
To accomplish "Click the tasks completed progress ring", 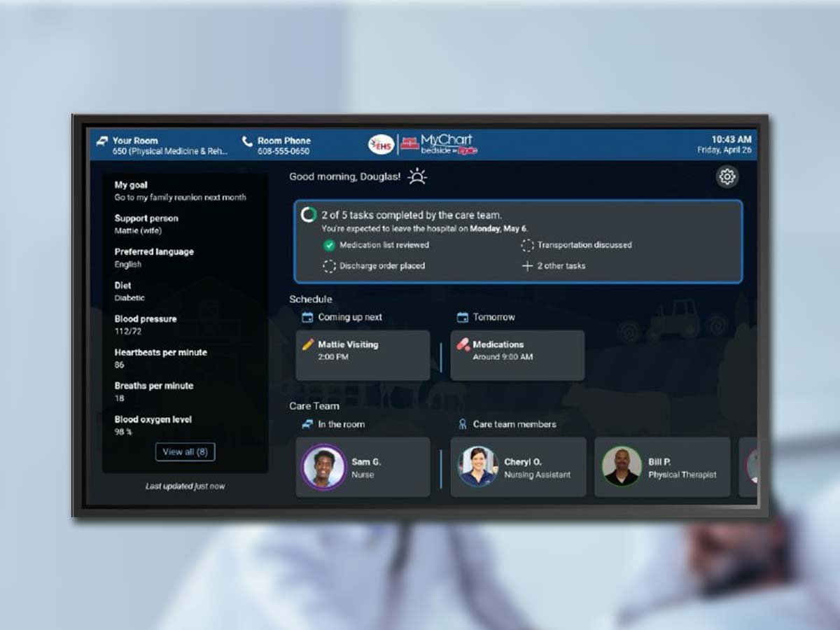I will (x=309, y=215).
